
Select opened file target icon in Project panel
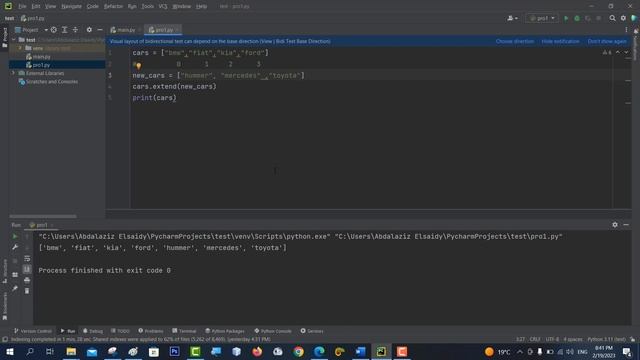[53, 30]
